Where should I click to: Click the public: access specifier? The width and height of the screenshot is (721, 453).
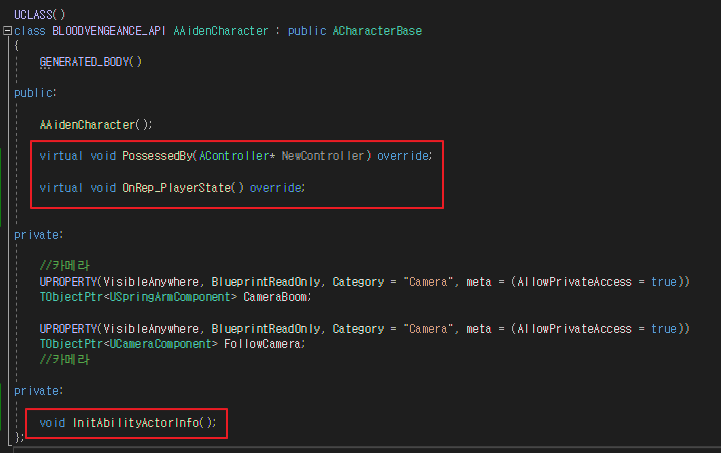coord(35,93)
